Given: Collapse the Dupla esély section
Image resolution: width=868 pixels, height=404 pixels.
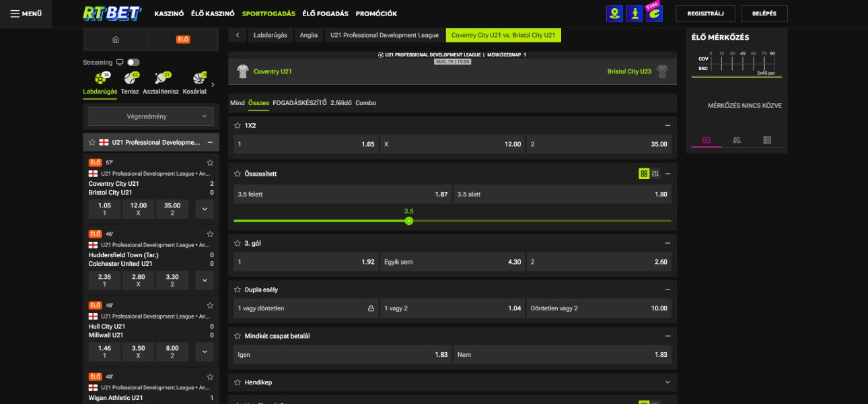Looking at the screenshot, I should click(667, 290).
